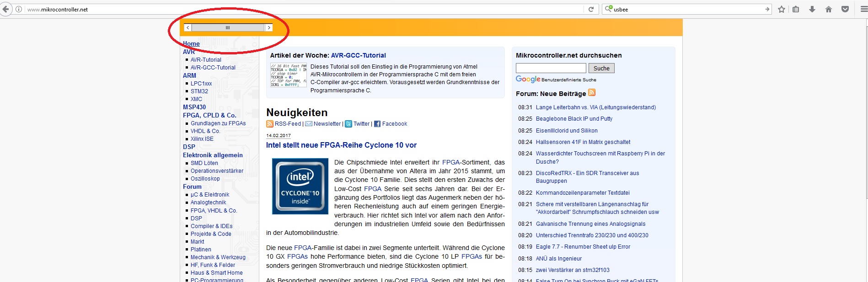The height and width of the screenshot is (282, 868).
Task: Open Artikel der Woche AVR-GCC-Tutorial heading link
Action: pos(359,55)
